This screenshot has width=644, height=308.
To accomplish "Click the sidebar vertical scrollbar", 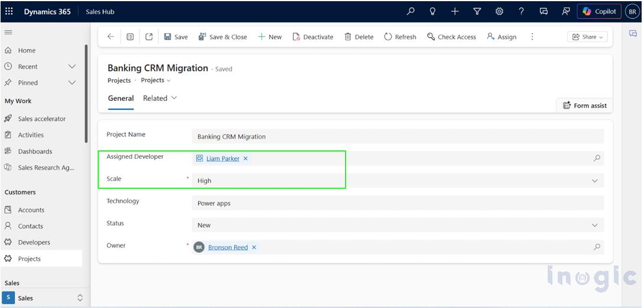I will coord(86,93).
